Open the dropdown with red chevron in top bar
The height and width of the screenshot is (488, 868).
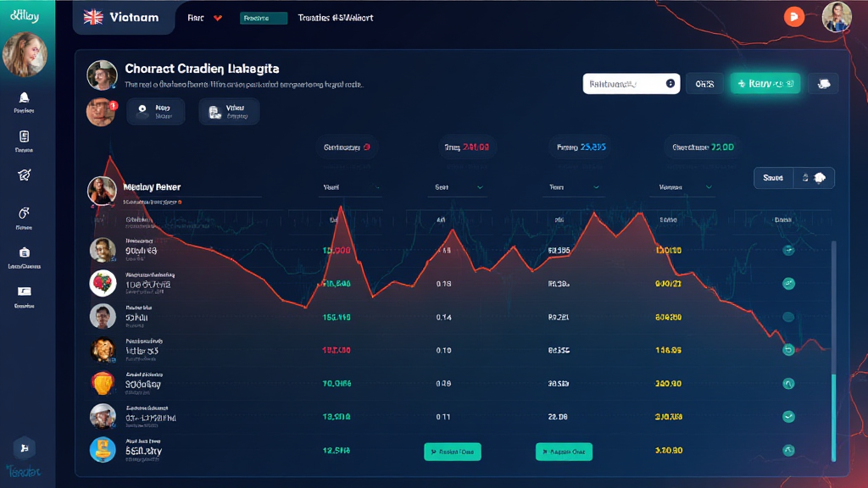218,18
